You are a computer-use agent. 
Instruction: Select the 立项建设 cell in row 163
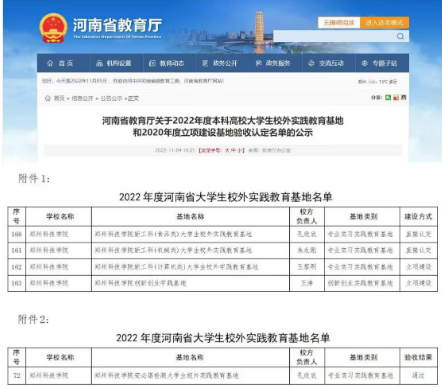(418, 283)
